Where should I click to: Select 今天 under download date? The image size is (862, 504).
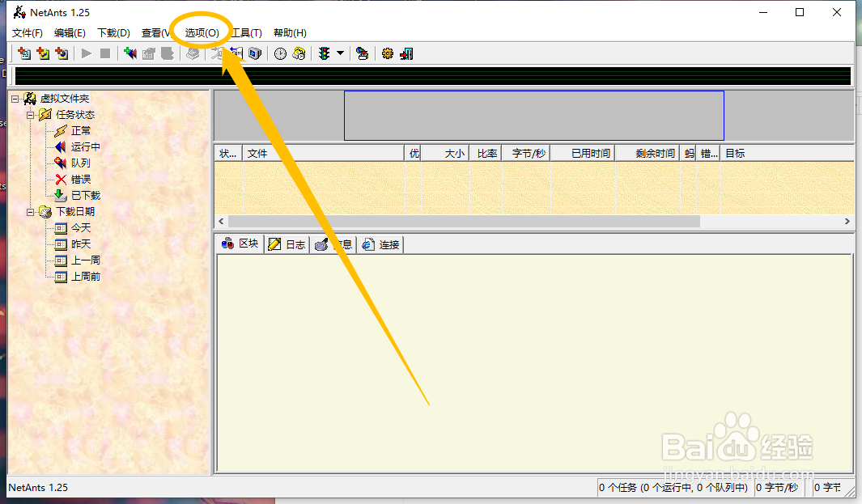tap(81, 227)
